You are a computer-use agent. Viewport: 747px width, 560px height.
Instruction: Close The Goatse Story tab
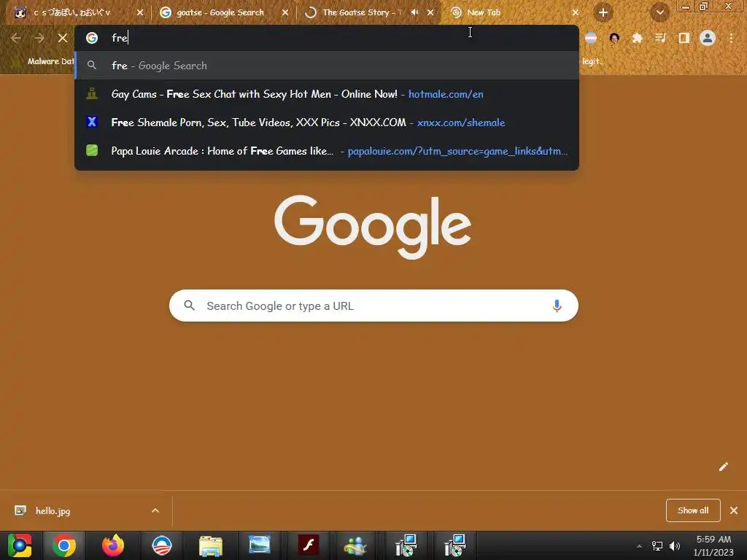(x=430, y=13)
